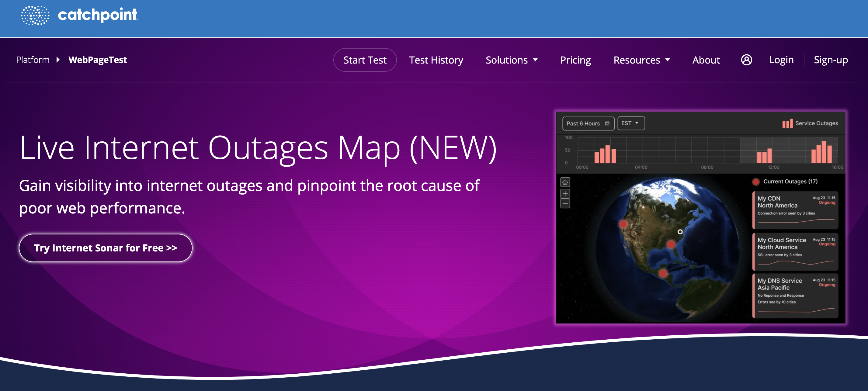Click the Login link
Image resolution: width=868 pixels, height=391 pixels.
coord(781,60)
